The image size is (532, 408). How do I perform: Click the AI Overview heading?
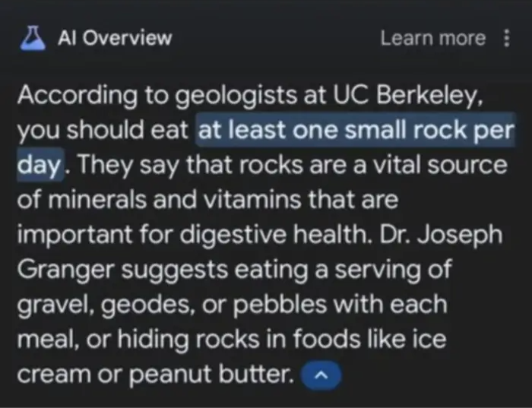115,38
